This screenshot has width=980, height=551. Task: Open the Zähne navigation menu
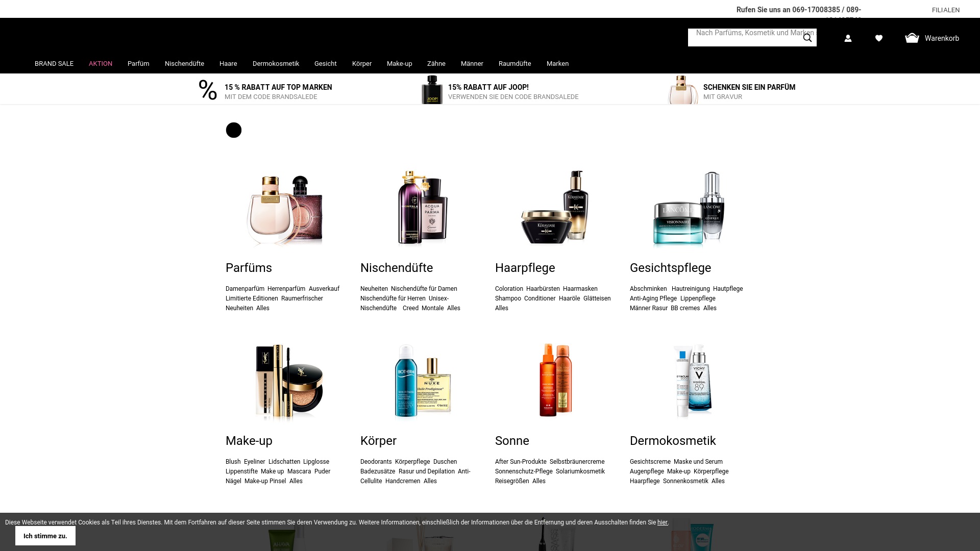click(x=436, y=64)
